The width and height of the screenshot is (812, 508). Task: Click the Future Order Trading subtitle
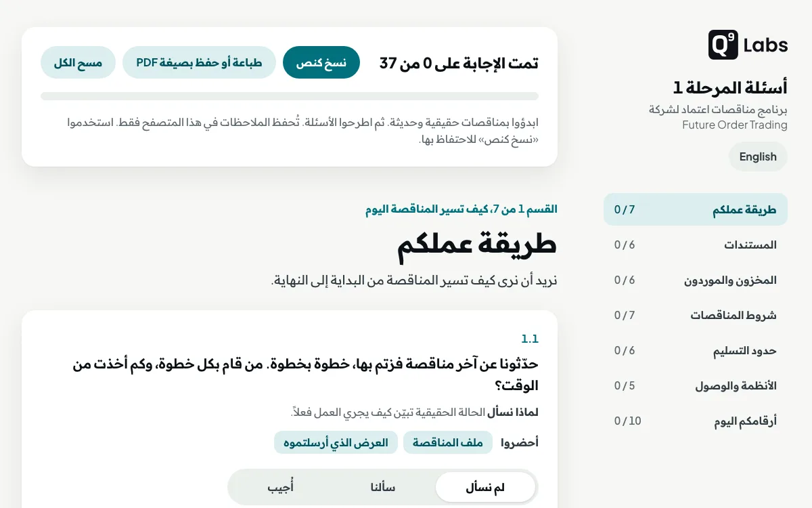[735, 125]
